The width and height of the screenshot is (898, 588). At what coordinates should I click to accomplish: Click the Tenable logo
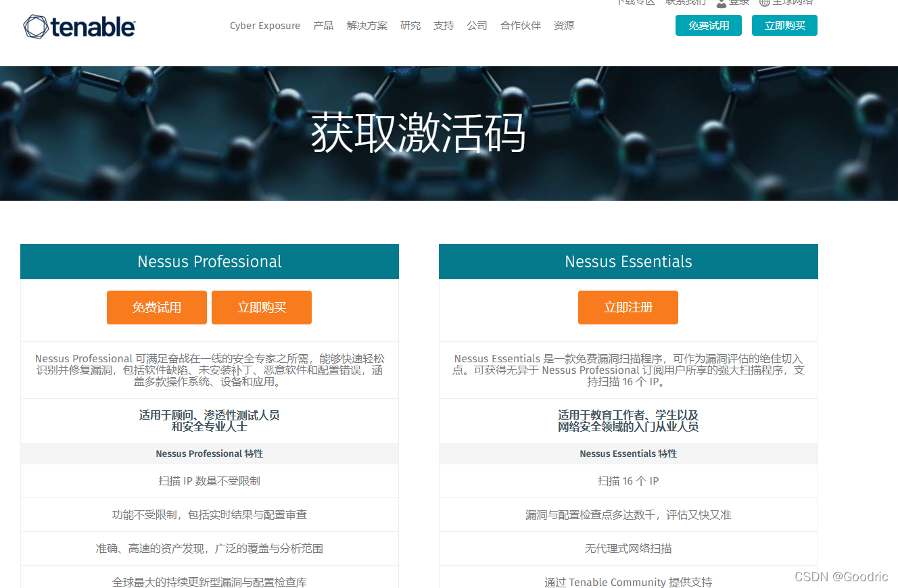(79, 27)
